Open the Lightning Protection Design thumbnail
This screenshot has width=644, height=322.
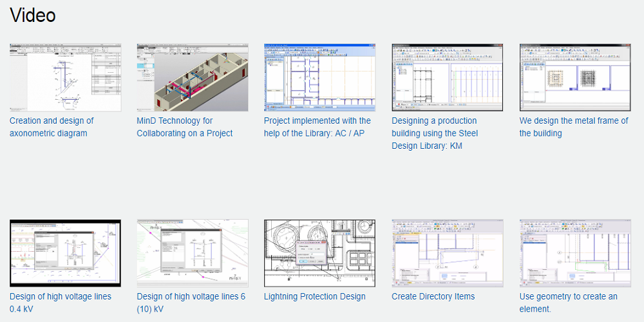[319, 253]
